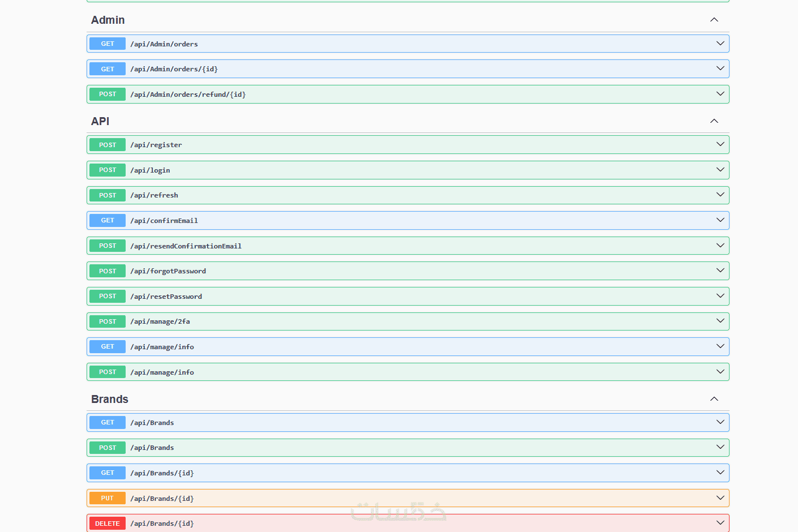Viewport: 798px width, 532px height.
Task: Expand the GET /api/Admin/orders row arrow
Action: pos(720,44)
